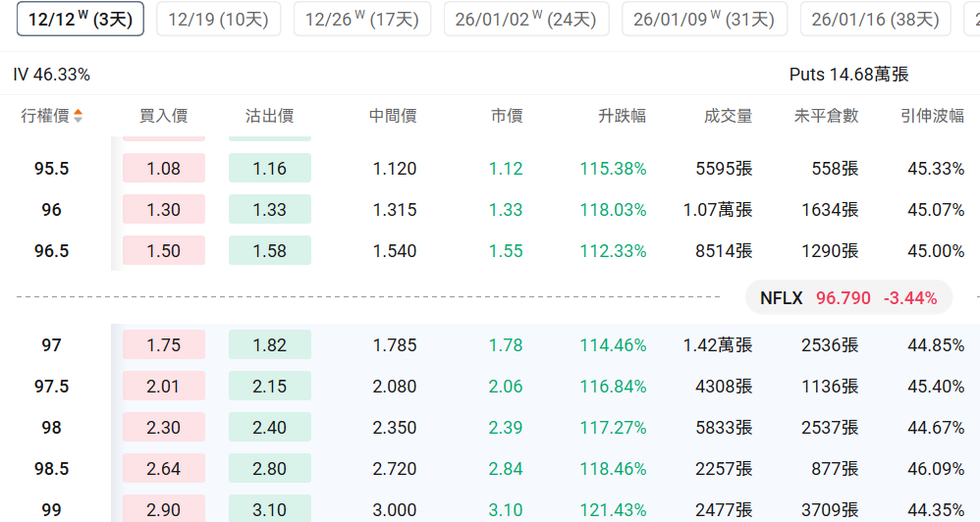
Task: Sort by strike price using the 行權價 arrows
Action: pyautogui.click(x=78, y=116)
